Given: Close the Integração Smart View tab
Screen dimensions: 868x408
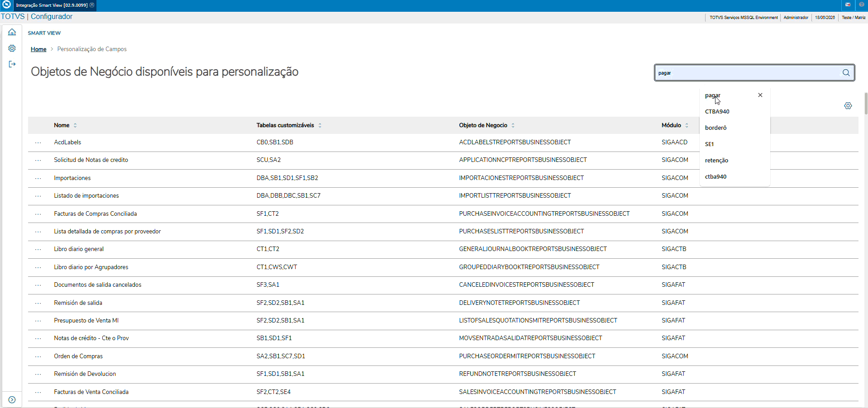Looking at the screenshot, I should pyautogui.click(x=92, y=5).
